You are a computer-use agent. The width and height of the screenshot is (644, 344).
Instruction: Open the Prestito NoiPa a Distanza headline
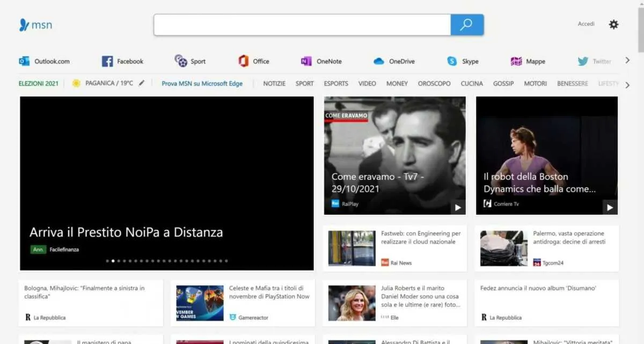click(x=126, y=232)
